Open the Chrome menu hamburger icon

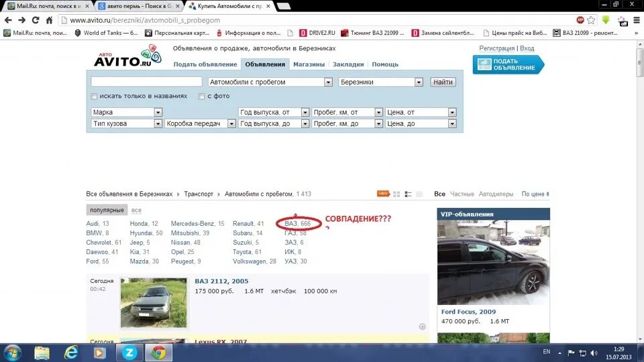pos(637,20)
